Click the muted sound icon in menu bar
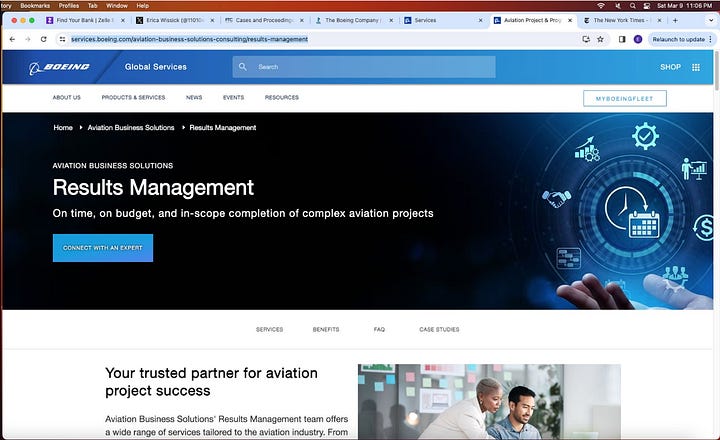The image size is (720, 440). tap(618, 6)
